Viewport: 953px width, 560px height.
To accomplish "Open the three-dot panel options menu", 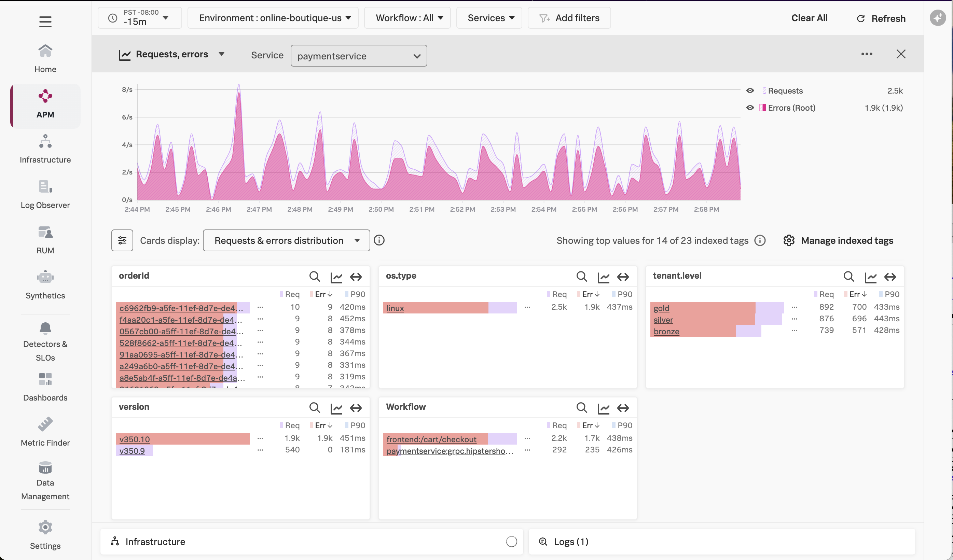I will pos(866,54).
